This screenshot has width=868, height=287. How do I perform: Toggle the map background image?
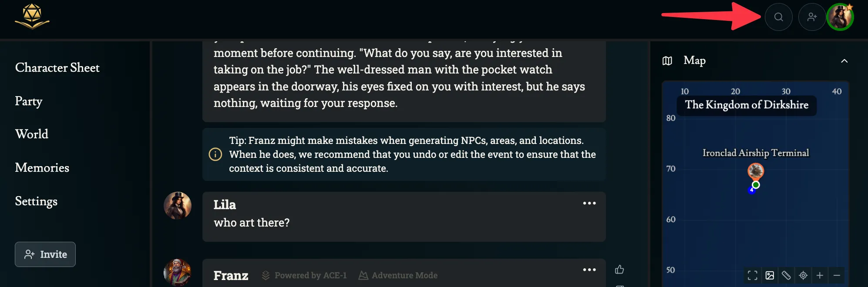click(770, 275)
